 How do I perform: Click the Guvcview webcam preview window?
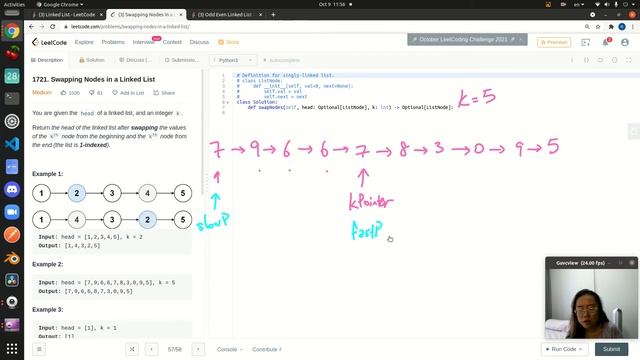coord(591,298)
